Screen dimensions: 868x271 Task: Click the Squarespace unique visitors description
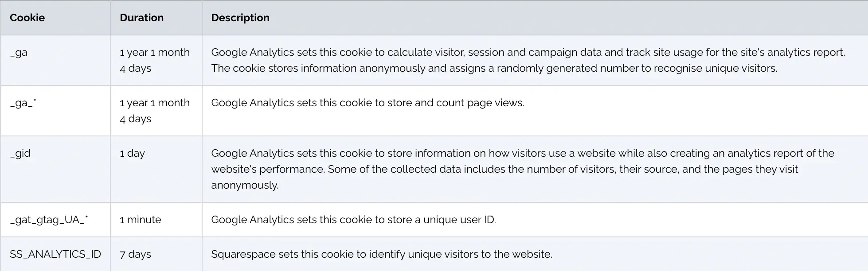coord(381,254)
